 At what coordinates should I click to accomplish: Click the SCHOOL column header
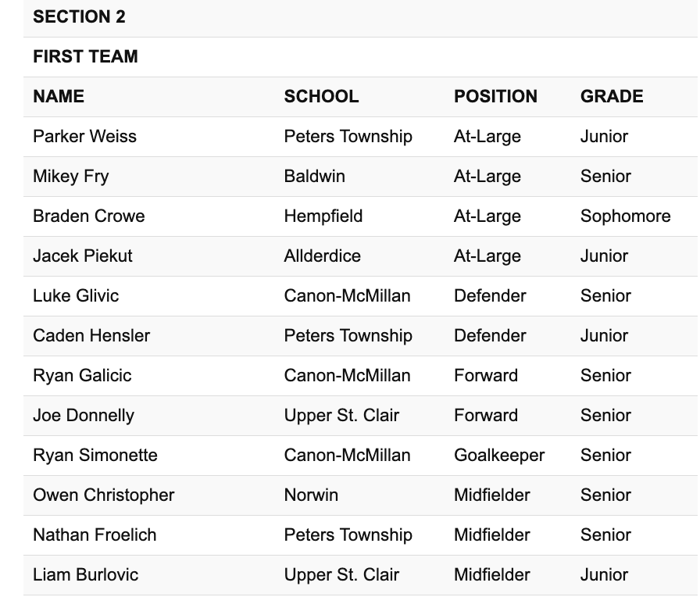pyautogui.click(x=321, y=96)
